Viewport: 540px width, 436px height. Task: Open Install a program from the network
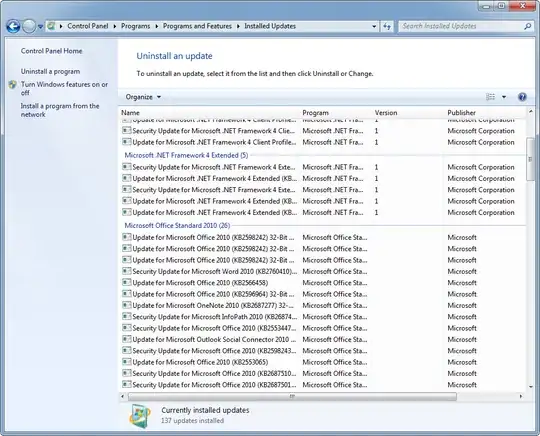tap(60, 110)
